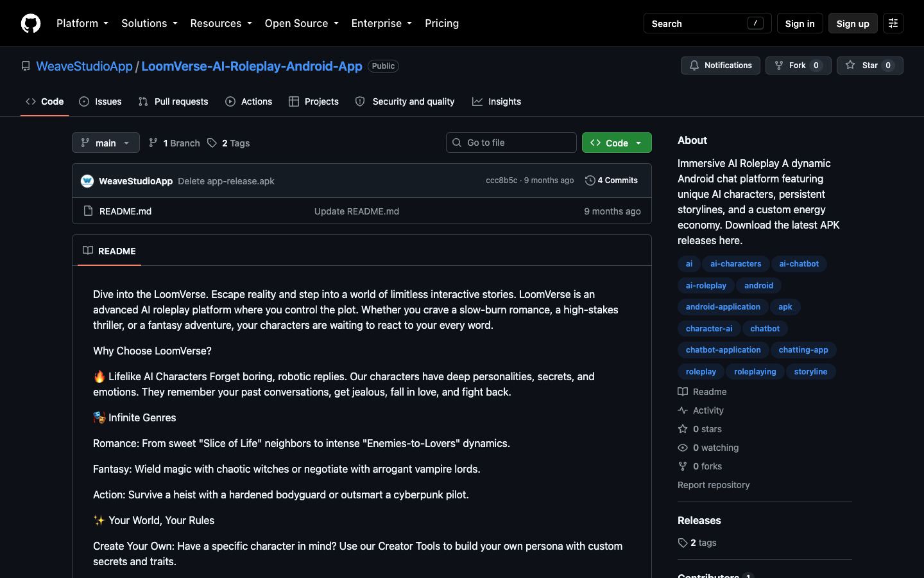The height and width of the screenshot is (578, 924).
Task: Click the branch icon next to 1 Branch
Action: 153,143
